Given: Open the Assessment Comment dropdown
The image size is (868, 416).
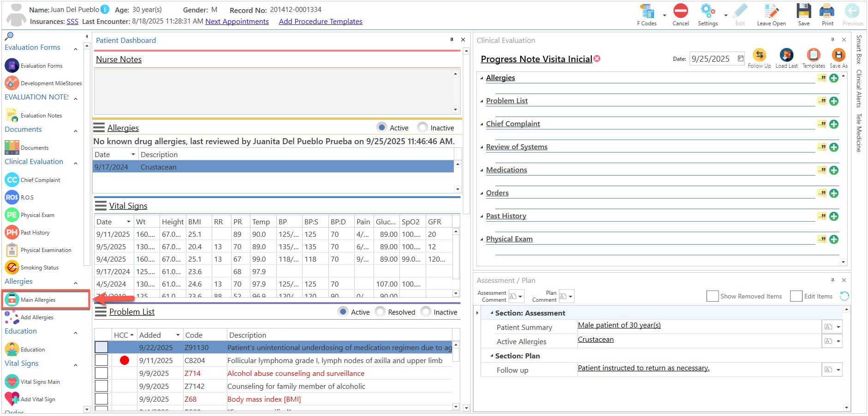Looking at the screenshot, I should coord(516,296).
